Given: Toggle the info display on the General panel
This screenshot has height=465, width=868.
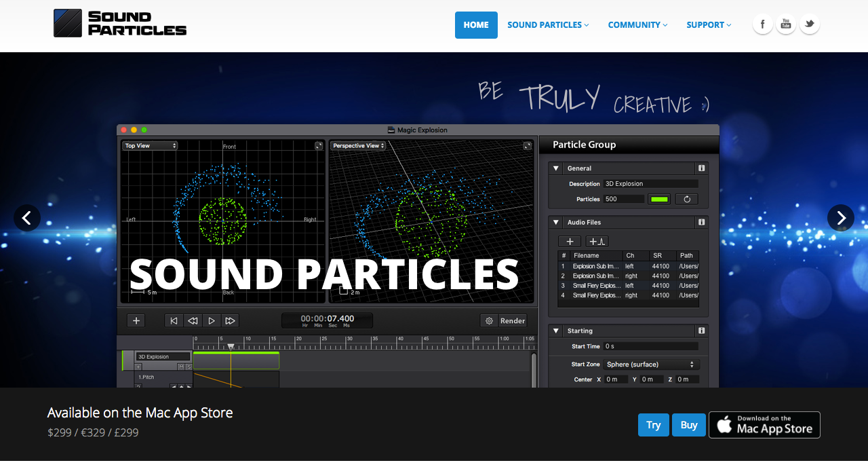Looking at the screenshot, I should (701, 168).
